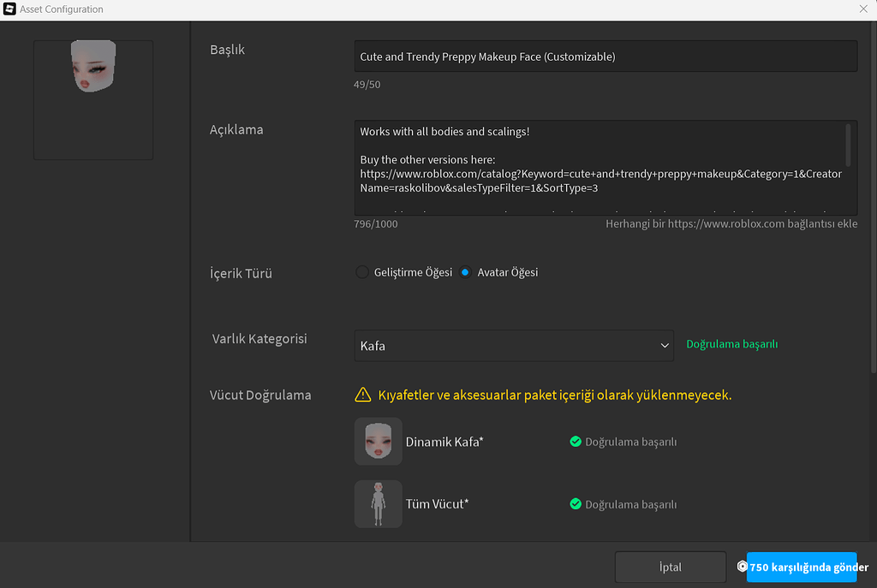Image resolution: width=877 pixels, height=588 pixels.
Task: Click the yellow warning triangle icon
Action: click(x=362, y=395)
